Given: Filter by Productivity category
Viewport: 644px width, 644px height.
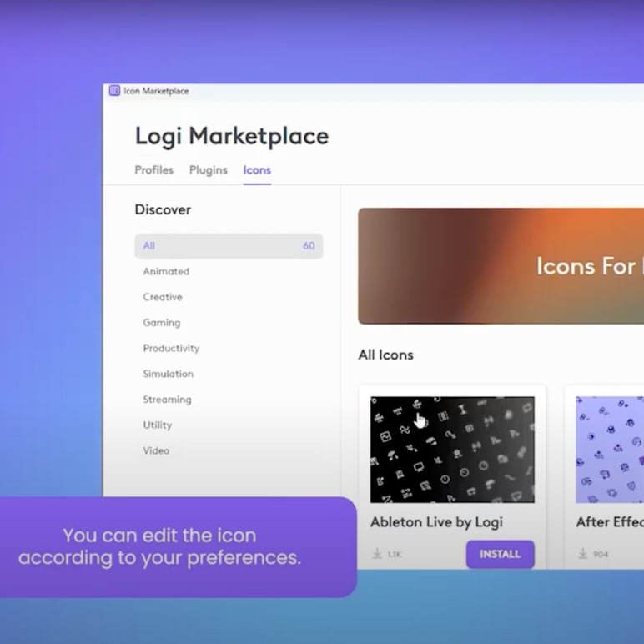Looking at the screenshot, I should (x=171, y=349).
